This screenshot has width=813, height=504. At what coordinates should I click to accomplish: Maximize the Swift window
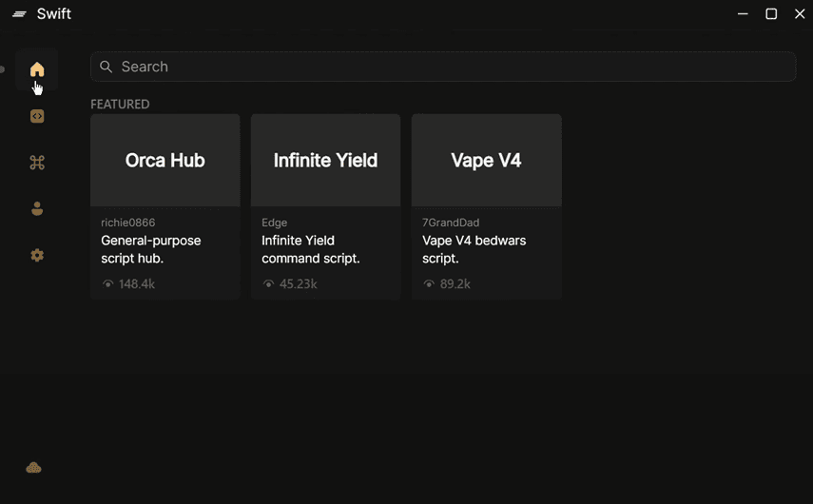pos(771,14)
